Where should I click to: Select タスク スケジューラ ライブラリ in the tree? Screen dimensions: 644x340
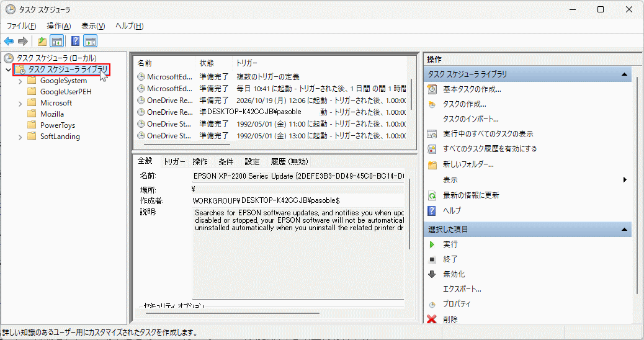(x=68, y=69)
